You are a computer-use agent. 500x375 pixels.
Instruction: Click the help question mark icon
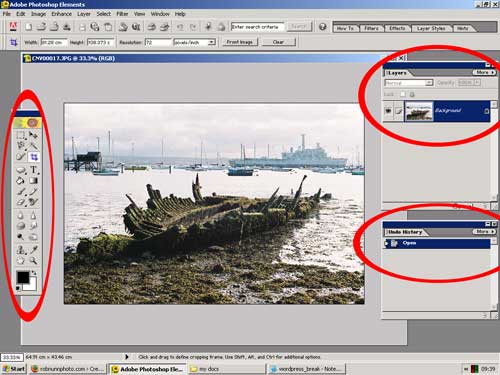pyautogui.click(x=322, y=27)
